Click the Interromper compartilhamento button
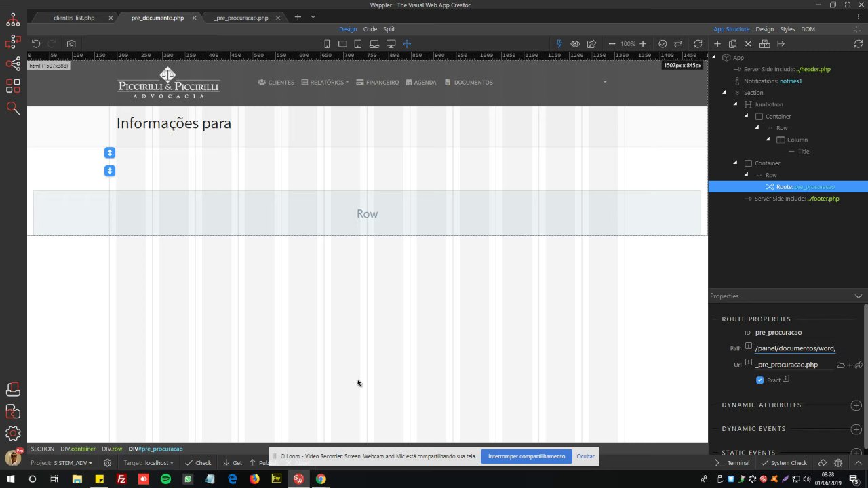This screenshot has height=488, width=868. (x=526, y=456)
